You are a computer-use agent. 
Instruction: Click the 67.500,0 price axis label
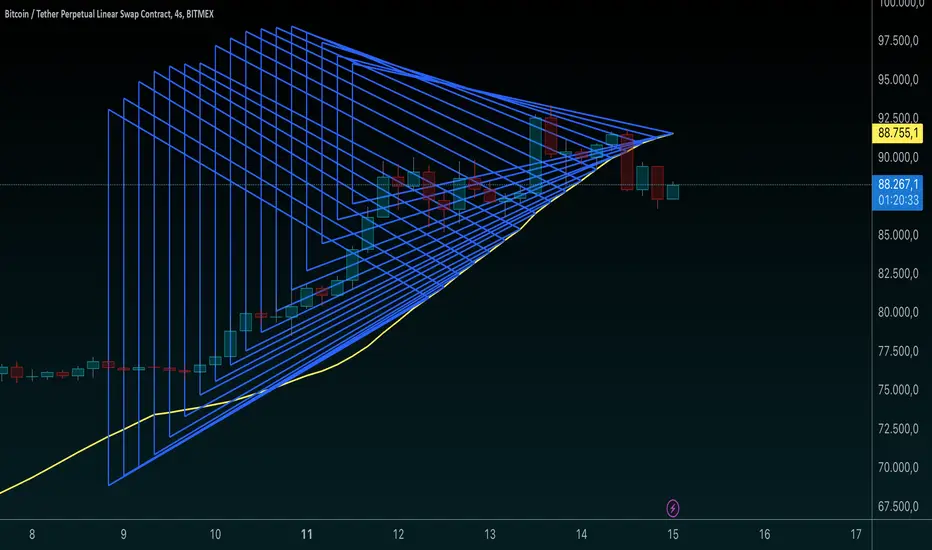pyautogui.click(x=898, y=507)
